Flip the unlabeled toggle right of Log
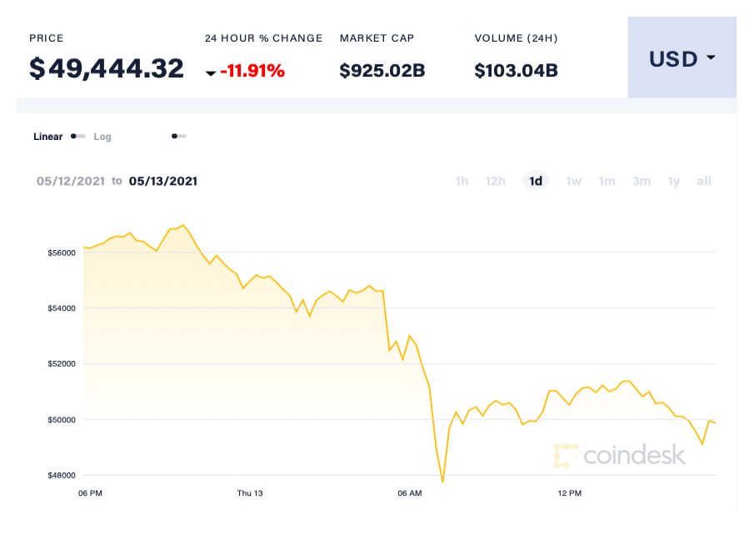The height and width of the screenshot is (560, 754). point(177,135)
